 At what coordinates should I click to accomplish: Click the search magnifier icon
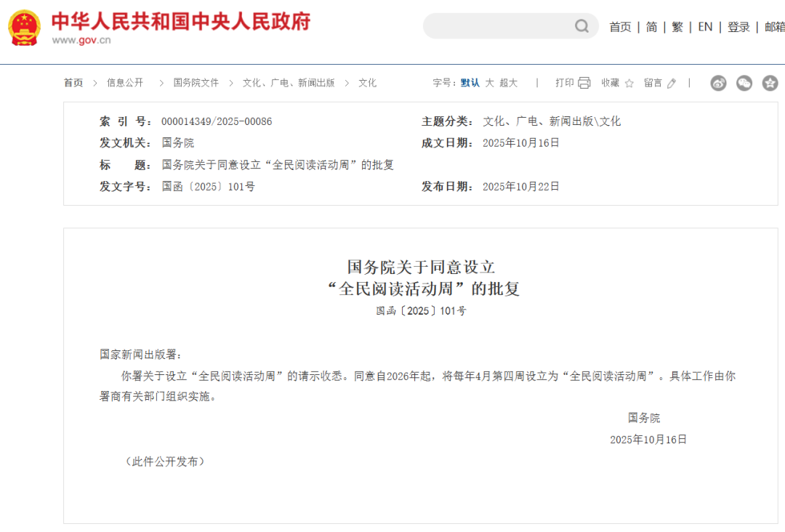[581, 25]
